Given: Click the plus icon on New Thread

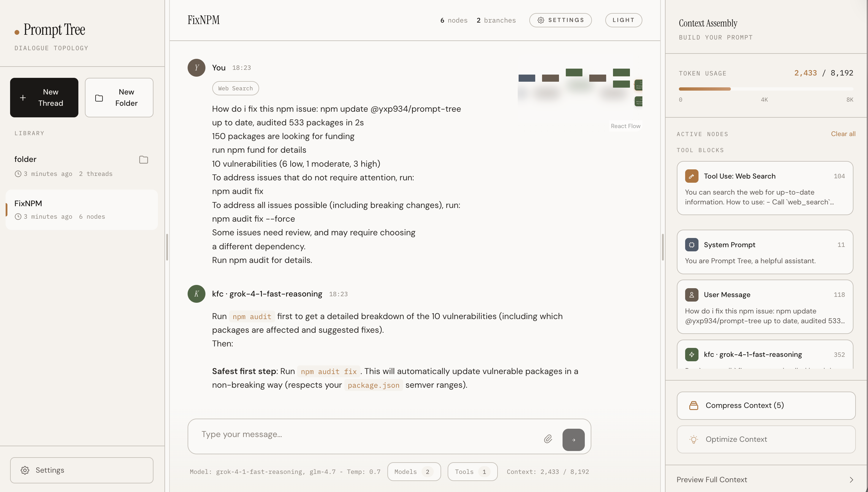Looking at the screenshot, I should [23, 98].
